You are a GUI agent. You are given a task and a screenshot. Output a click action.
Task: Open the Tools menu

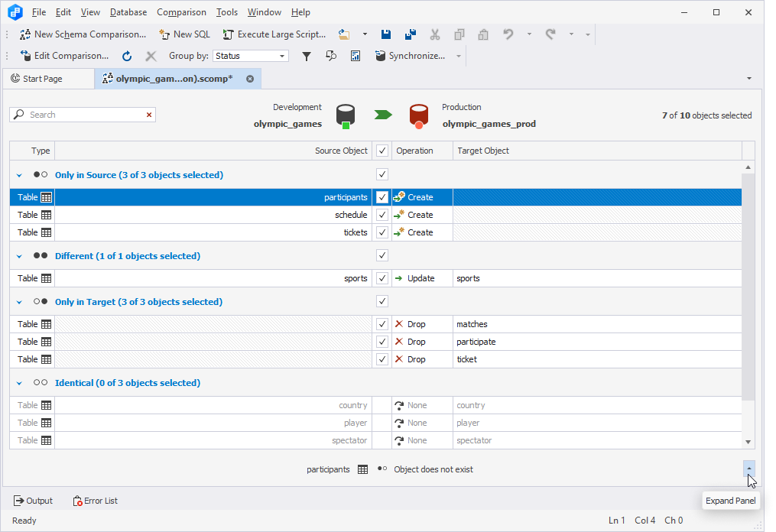pyautogui.click(x=226, y=12)
